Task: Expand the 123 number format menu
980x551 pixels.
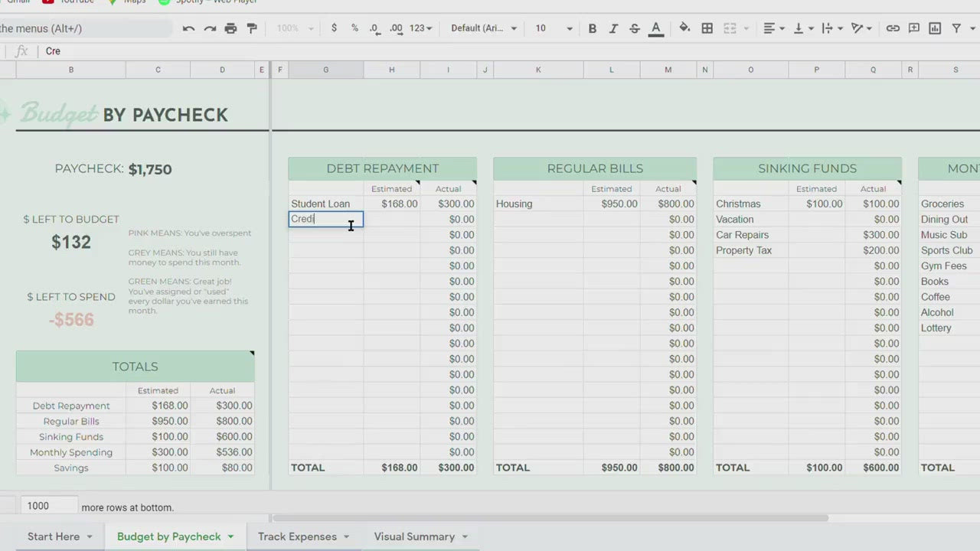Action: coord(420,28)
